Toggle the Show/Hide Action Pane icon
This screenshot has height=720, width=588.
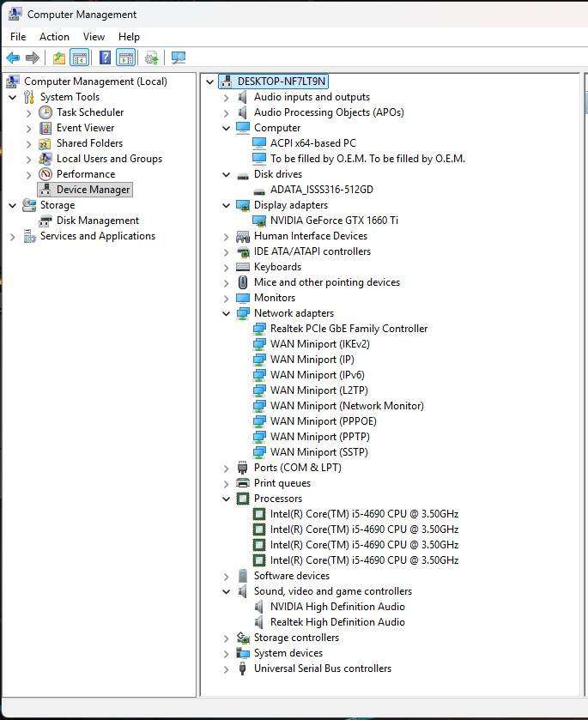[x=126, y=57]
